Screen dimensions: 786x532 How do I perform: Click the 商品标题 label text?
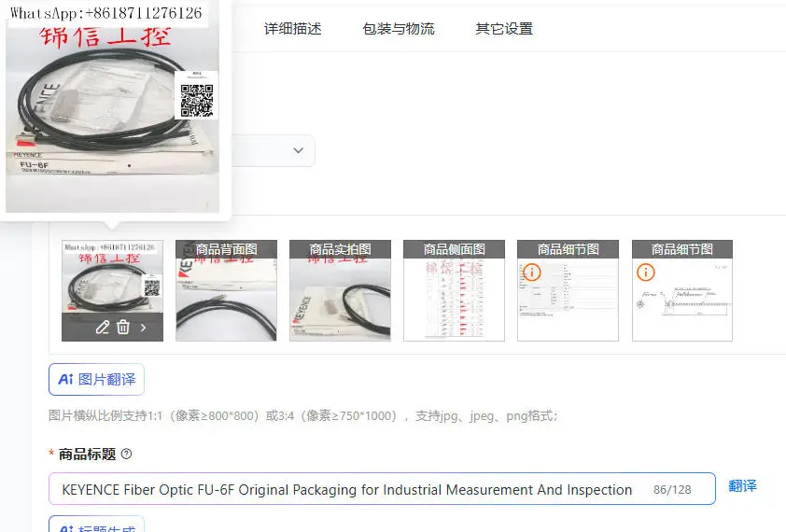point(87,455)
